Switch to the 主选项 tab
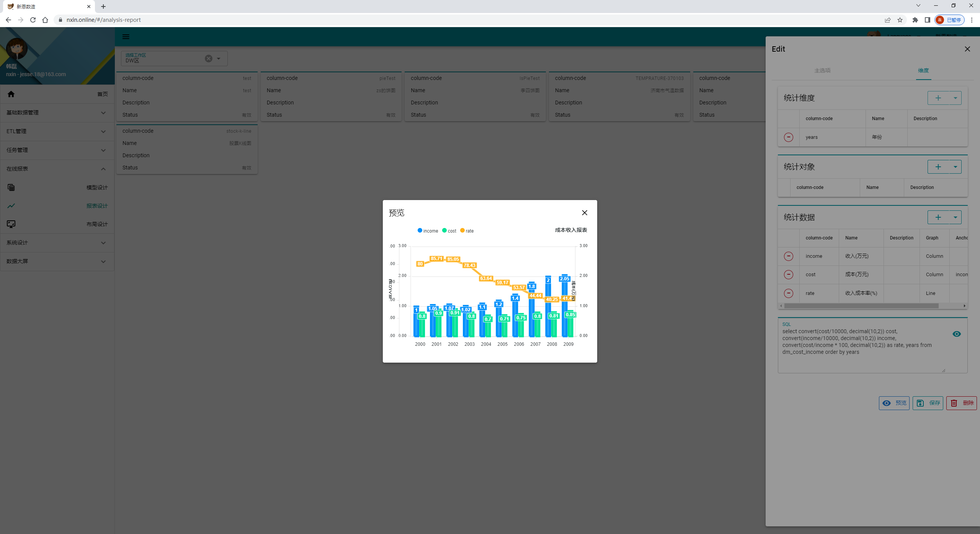Image resolution: width=980 pixels, height=534 pixels. point(822,70)
